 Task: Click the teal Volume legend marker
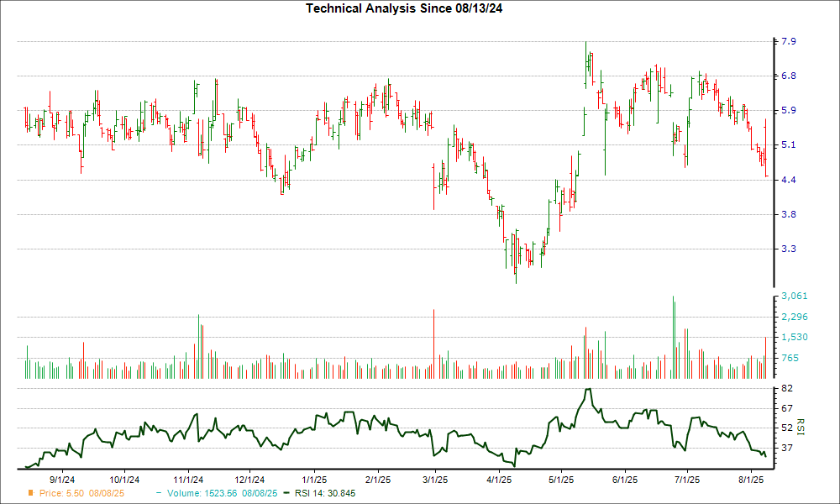point(159,493)
